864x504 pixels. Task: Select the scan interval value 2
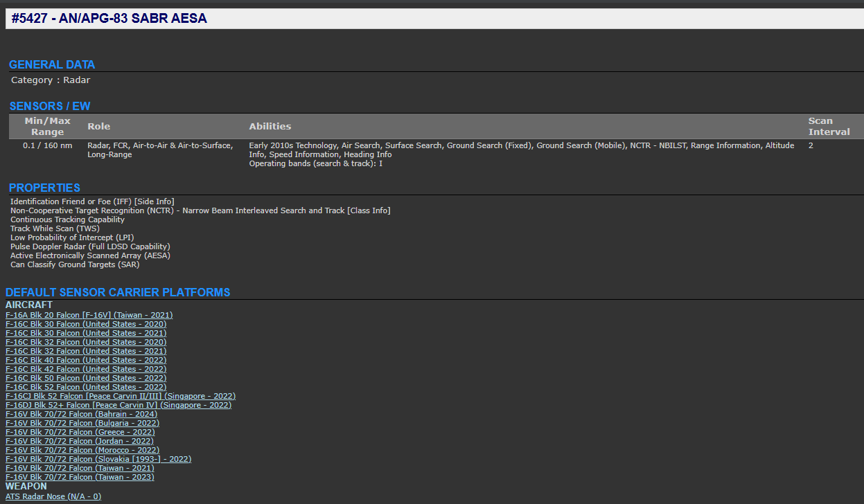click(811, 145)
